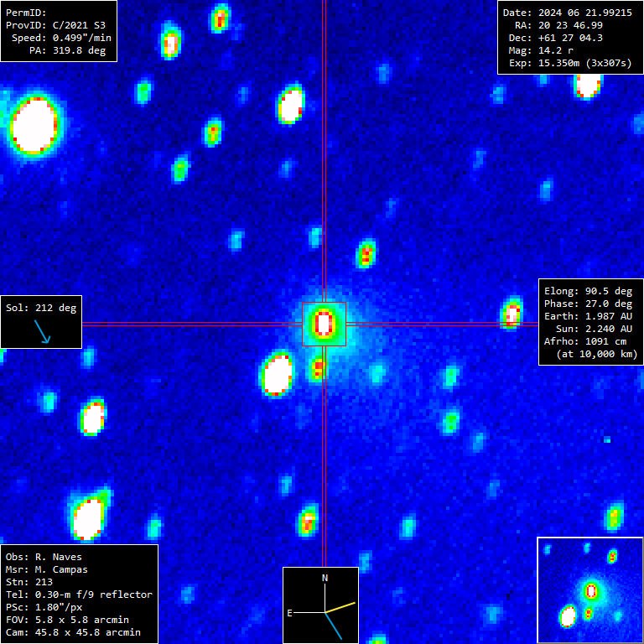
Task: Click the blue line in the compass box
Action: (x=333, y=626)
